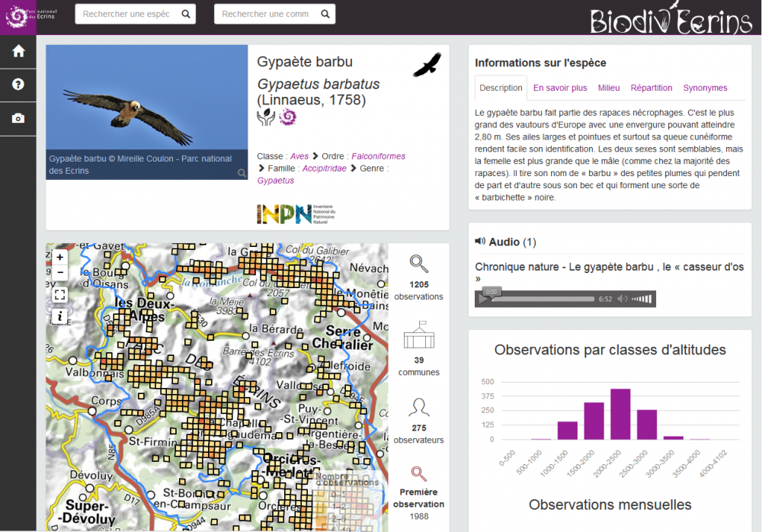Image resolution: width=762 pixels, height=532 pixels.
Task: Click the home icon in sidebar
Action: pyautogui.click(x=18, y=51)
